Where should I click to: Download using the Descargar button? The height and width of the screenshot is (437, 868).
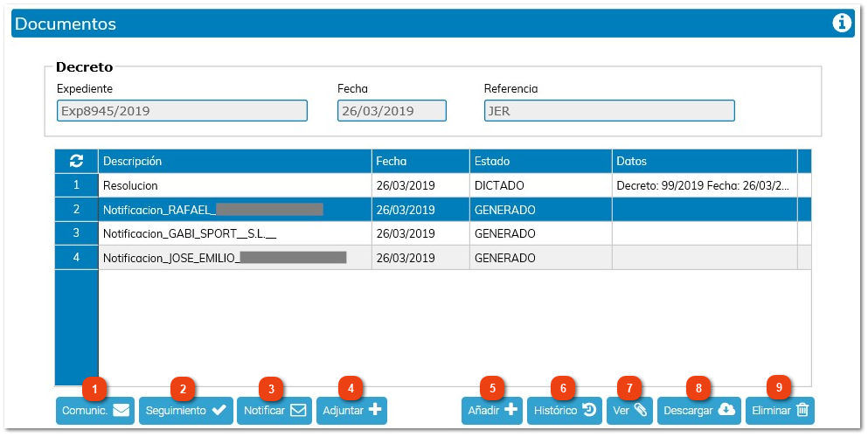[x=699, y=411]
